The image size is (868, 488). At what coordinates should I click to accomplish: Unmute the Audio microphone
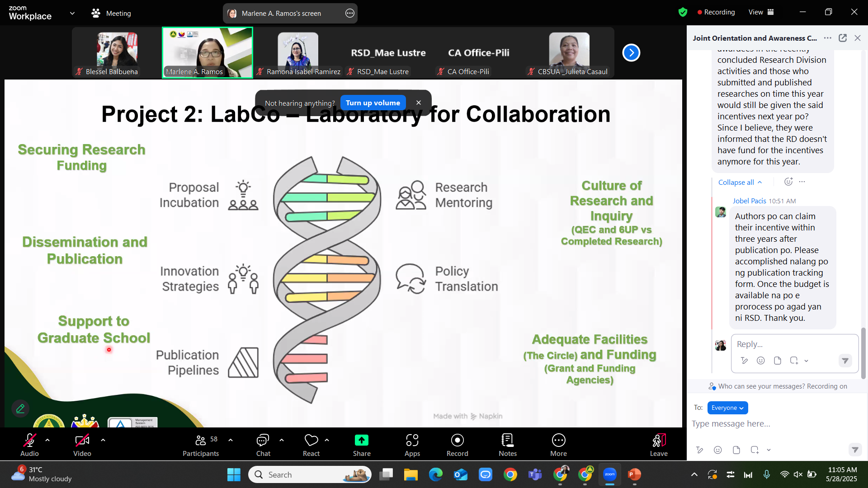click(29, 441)
